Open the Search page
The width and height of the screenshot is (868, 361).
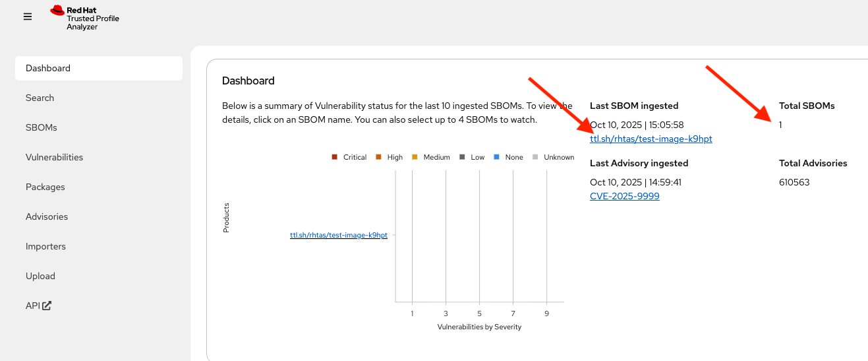point(40,98)
